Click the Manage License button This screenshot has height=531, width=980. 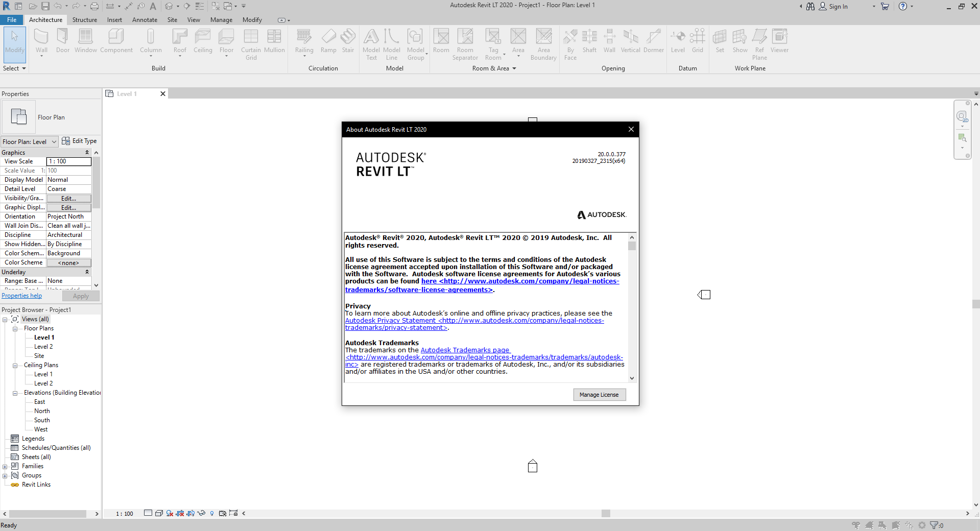599,395
